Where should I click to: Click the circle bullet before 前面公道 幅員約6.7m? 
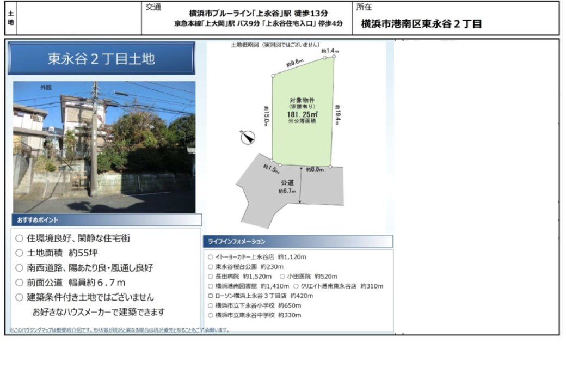tap(19, 283)
